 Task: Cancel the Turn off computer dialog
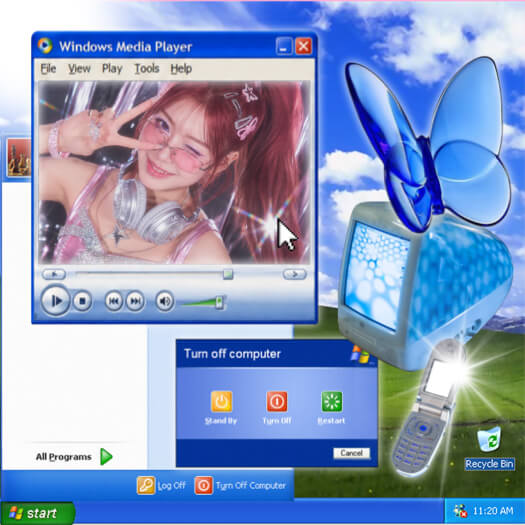click(x=352, y=453)
